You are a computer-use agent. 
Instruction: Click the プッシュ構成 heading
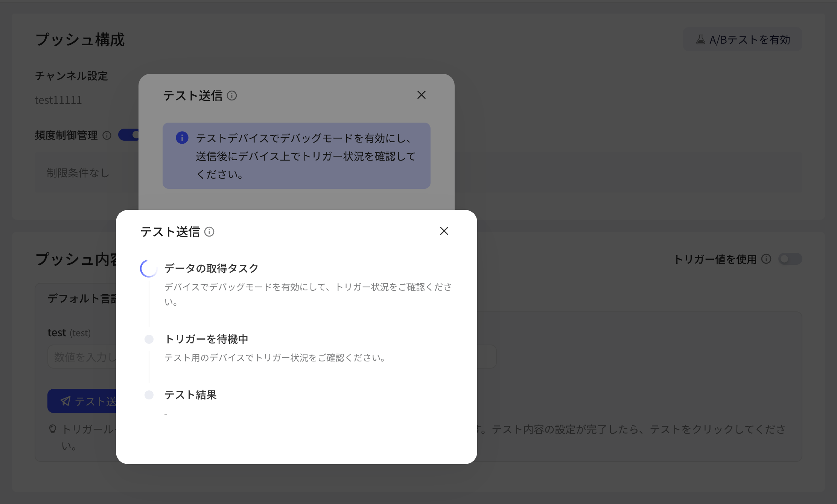(x=80, y=39)
